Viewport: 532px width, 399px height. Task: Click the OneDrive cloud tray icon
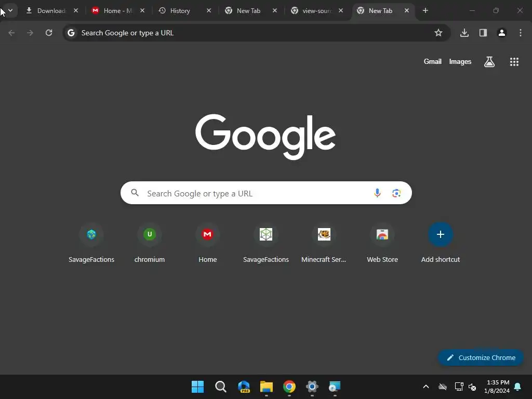pos(443,387)
